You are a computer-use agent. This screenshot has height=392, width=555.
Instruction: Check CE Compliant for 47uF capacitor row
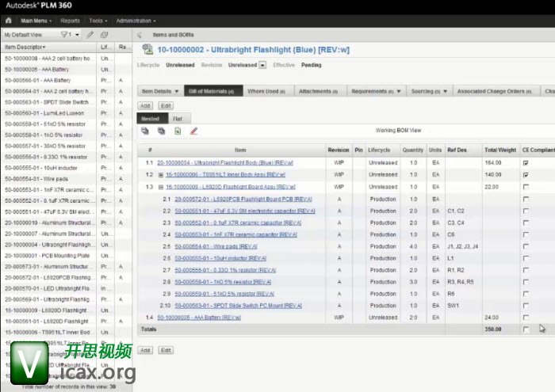click(526, 211)
